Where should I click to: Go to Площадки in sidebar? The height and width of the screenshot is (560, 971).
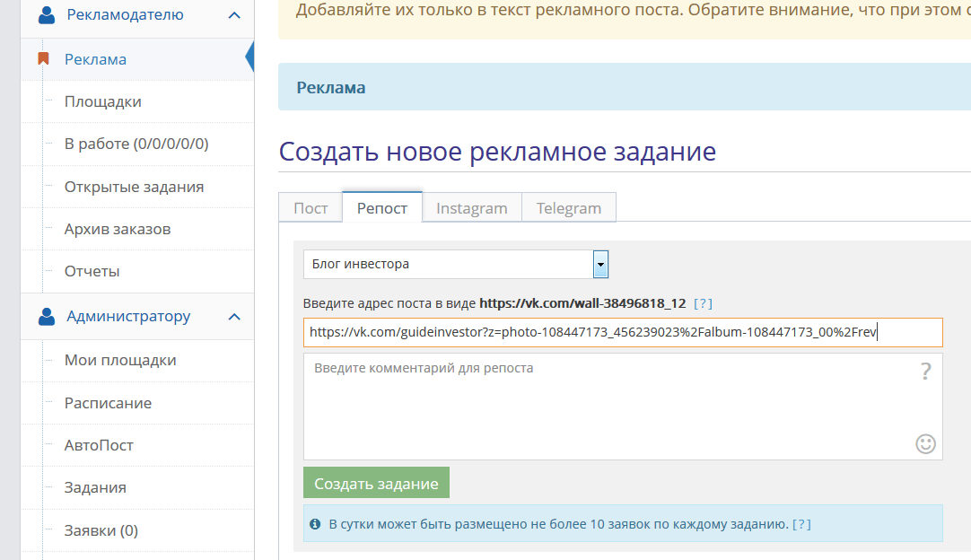(x=103, y=101)
